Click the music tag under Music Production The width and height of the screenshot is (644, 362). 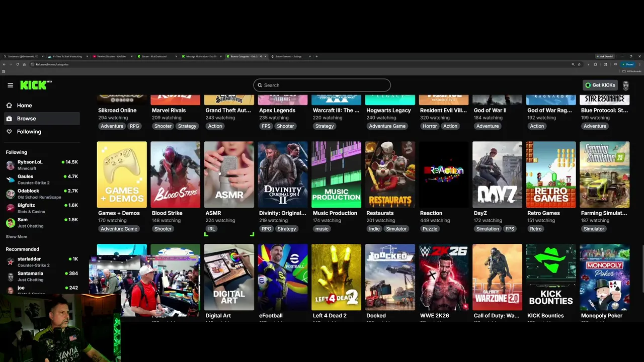tap(322, 229)
